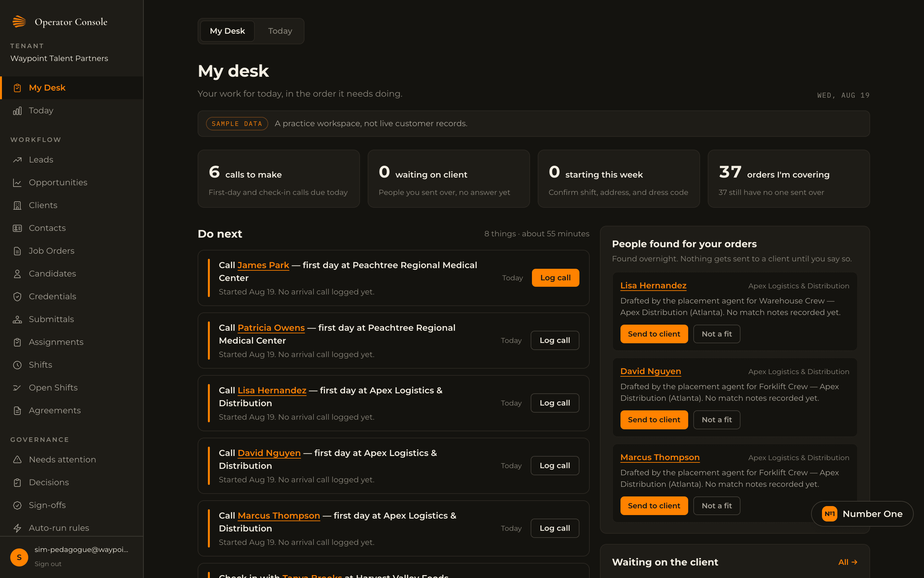Log call for Lisa Hernandez
This screenshot has width=924, height=578.
click(555, 403)
